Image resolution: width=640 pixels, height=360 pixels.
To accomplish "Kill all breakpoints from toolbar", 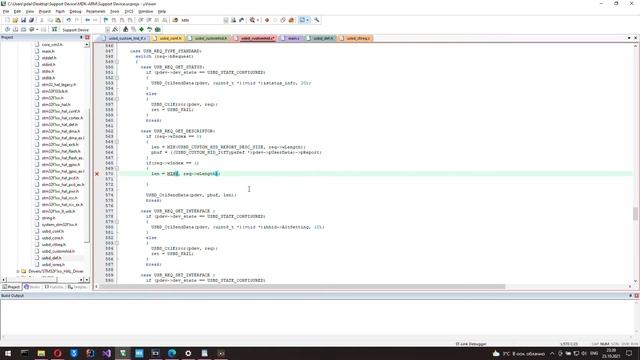I will click(291, 20).
